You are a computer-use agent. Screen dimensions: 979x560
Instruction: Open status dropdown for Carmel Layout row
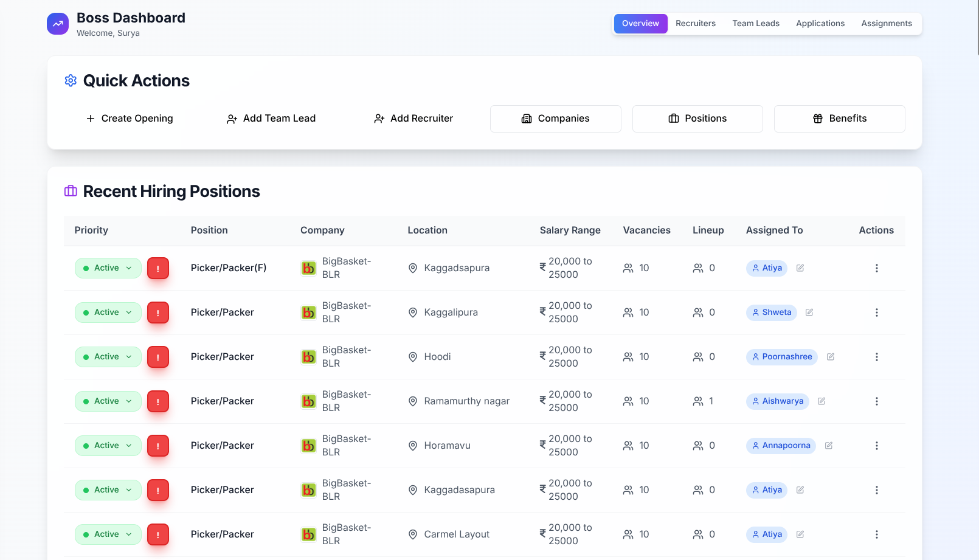pyautogui.click(x=108, y=534)
